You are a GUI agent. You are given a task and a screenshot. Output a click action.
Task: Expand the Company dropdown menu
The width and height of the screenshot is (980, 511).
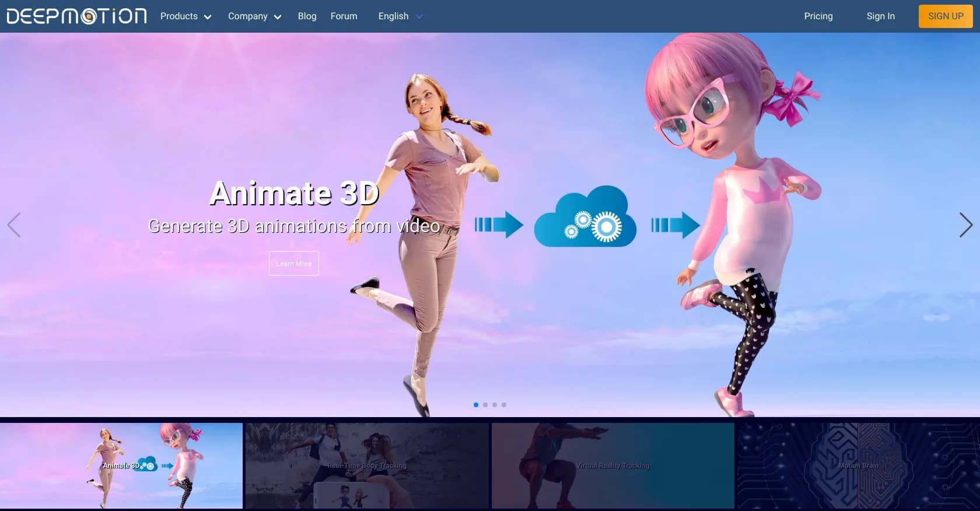(x=254, y=16)
